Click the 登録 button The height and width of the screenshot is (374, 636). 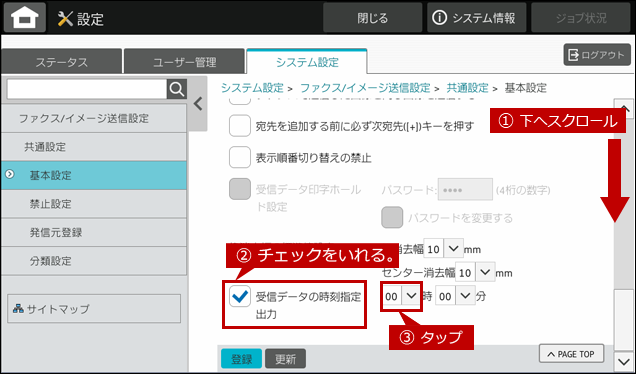[241, 359]
